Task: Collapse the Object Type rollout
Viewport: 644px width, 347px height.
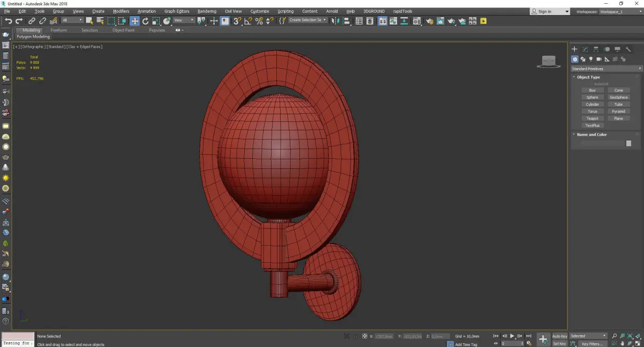Action: [588, 77]
